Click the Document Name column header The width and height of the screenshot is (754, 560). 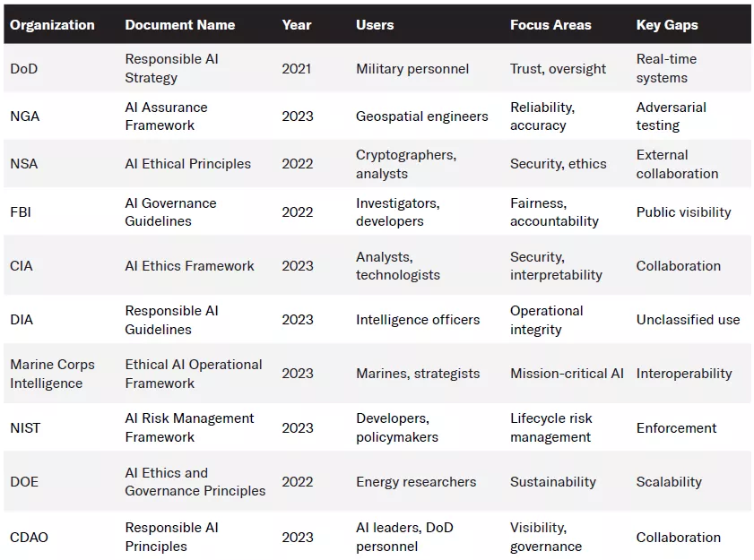tap(180, 25)
